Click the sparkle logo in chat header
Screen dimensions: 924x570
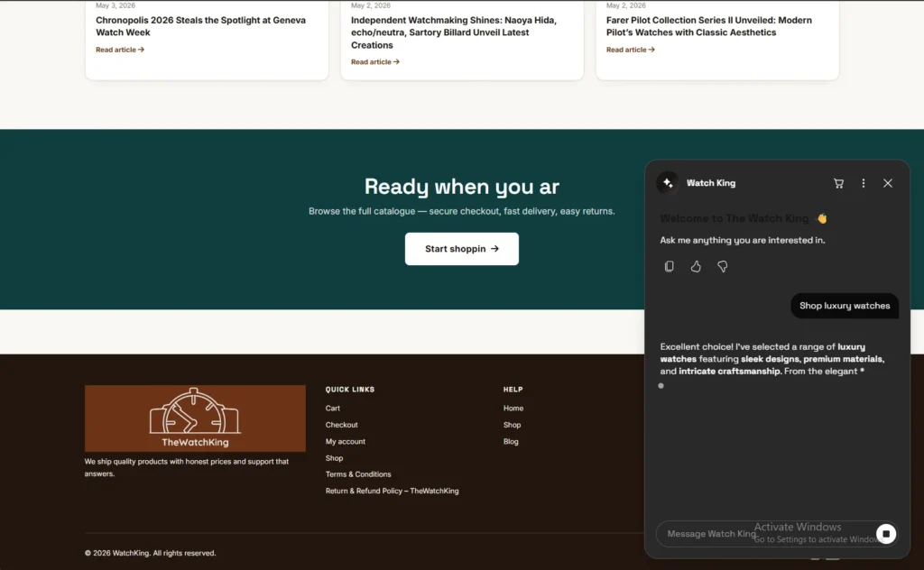668,183
